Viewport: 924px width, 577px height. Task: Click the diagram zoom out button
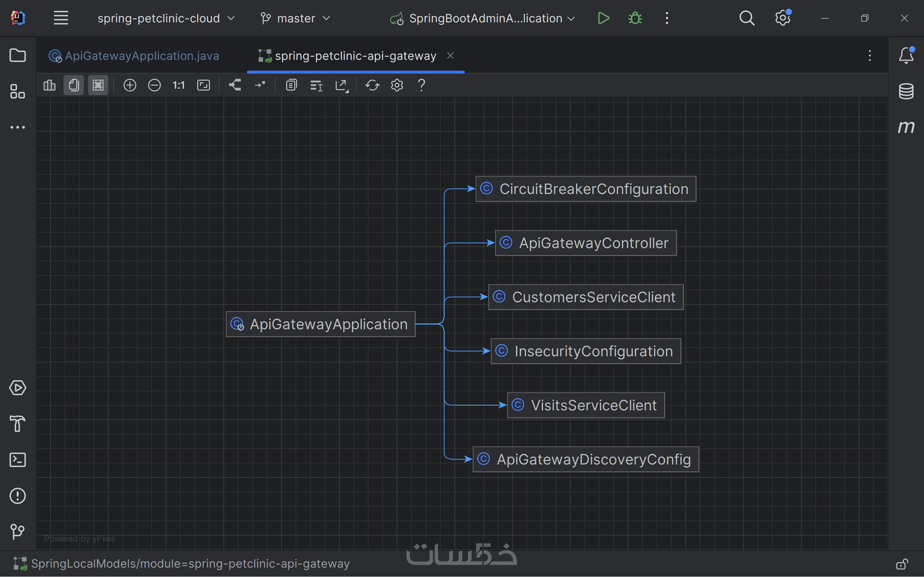154,85
